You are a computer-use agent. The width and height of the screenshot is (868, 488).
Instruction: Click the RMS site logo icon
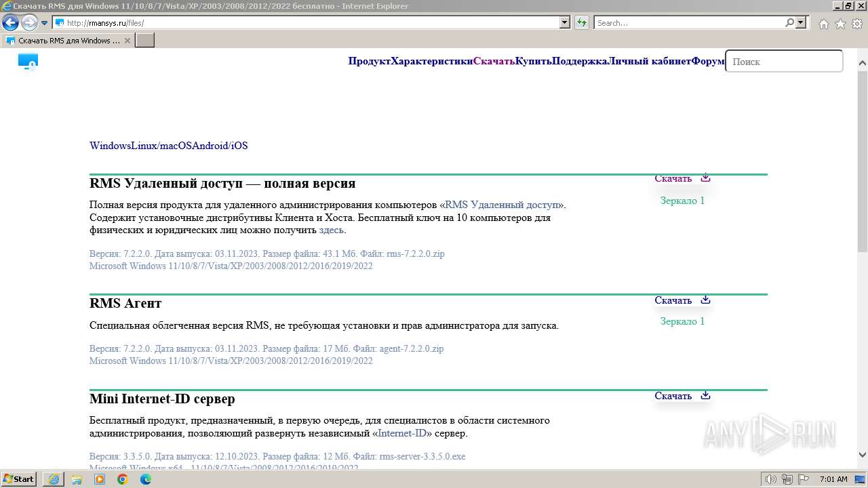[x=28, y=62]
